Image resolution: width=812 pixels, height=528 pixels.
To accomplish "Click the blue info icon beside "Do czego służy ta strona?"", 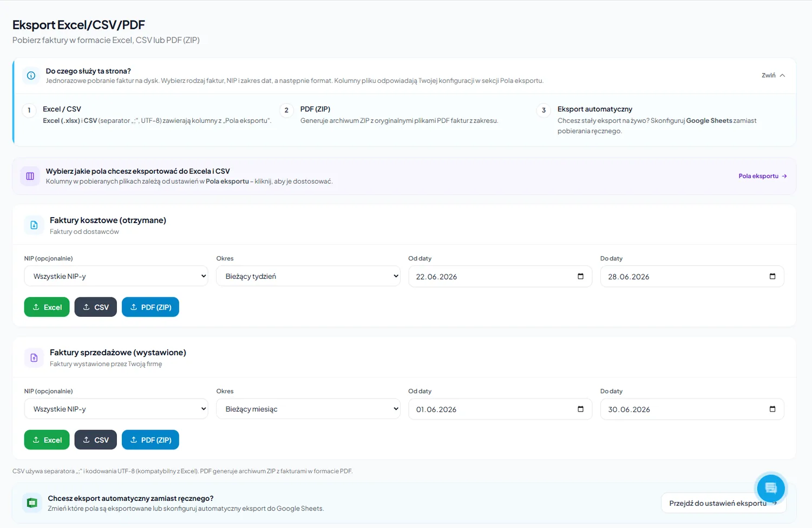I will pos(31,75).
